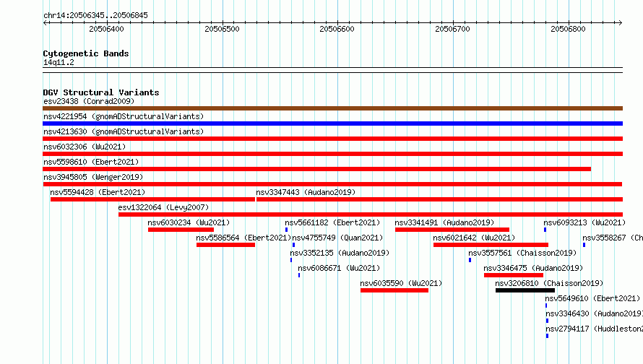Image resolution: width=643 pixels, height=364 pixels.
Task: Click ruler position 20506600
Action: click(x=337, y=29)
